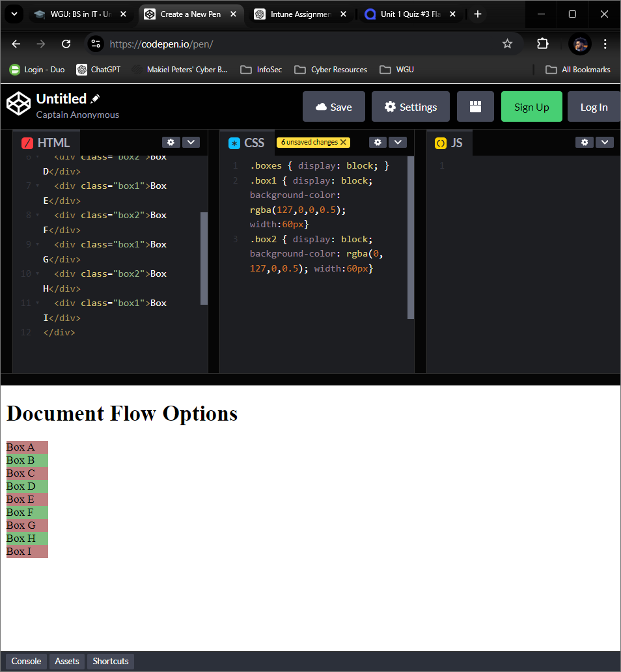Click Box A in the preview

point(27,447)
